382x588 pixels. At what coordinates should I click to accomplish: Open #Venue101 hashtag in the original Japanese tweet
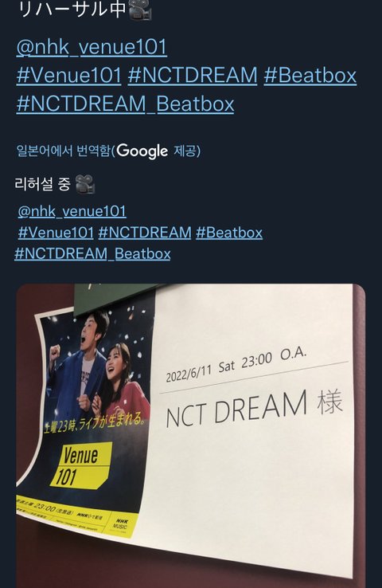[x=69, y=75]
